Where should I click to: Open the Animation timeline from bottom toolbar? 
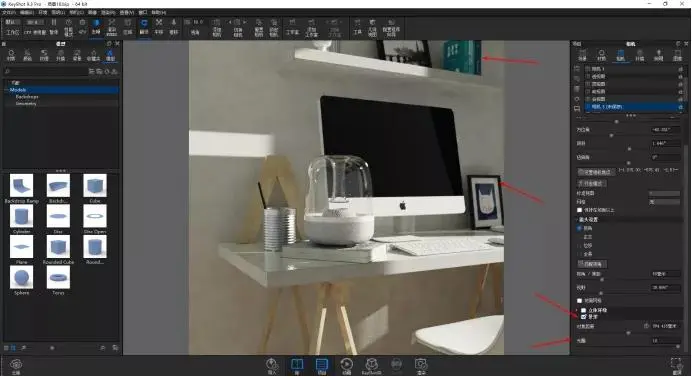(x=346, y=366)
